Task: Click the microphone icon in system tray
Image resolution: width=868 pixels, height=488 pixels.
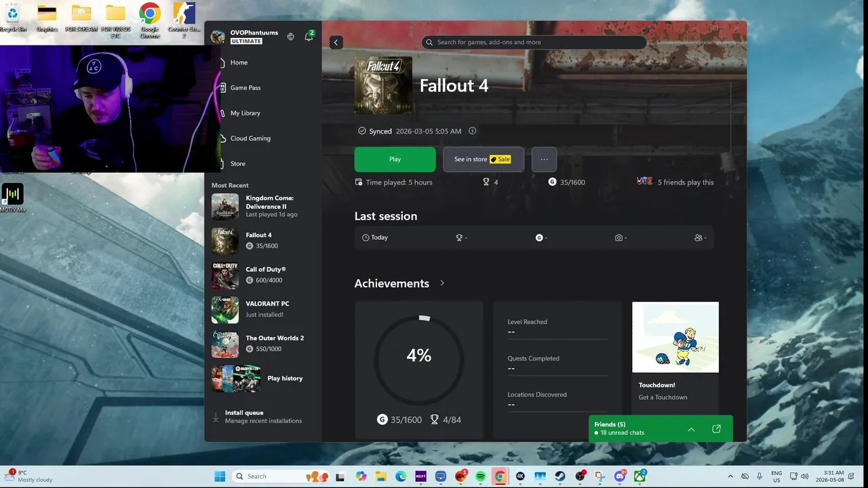Action: (759, 476)
